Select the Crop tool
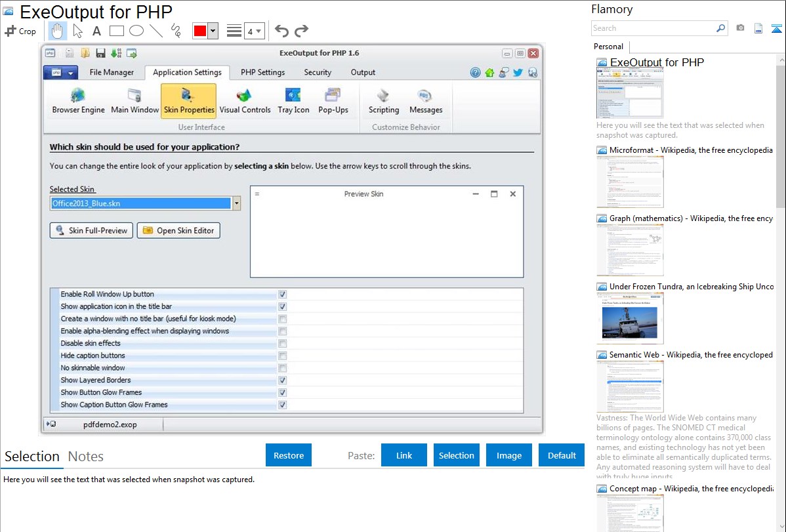 click(x=20, y=31)
